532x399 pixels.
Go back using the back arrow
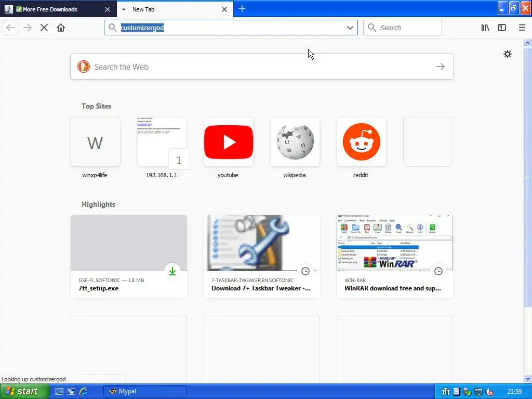pos(10,28)
